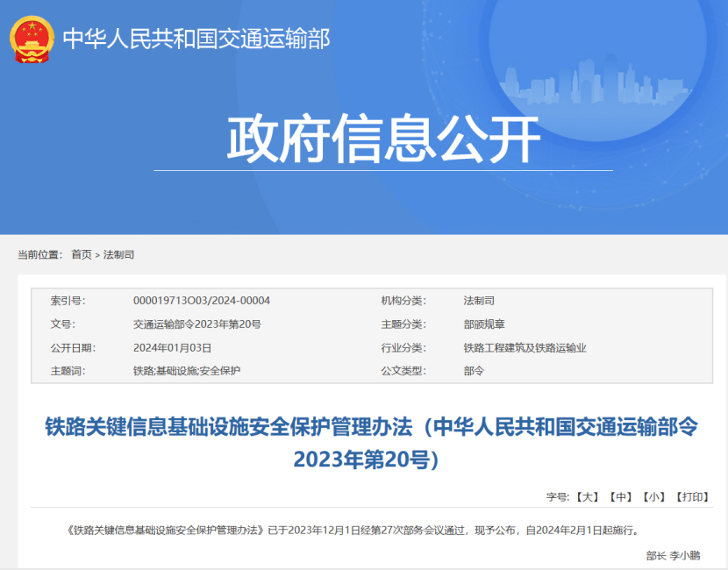The image size is (728, 570).
Task: Print the page with 【打印】
Action: pos(692,497)
